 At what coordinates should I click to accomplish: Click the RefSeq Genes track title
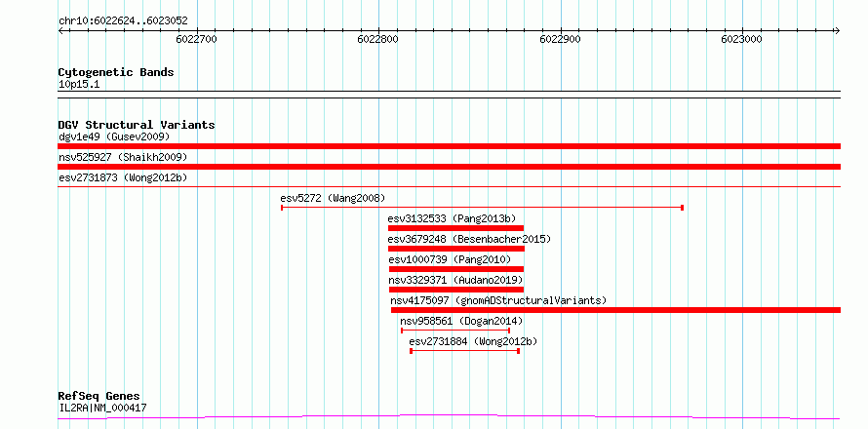pos(99,397)
